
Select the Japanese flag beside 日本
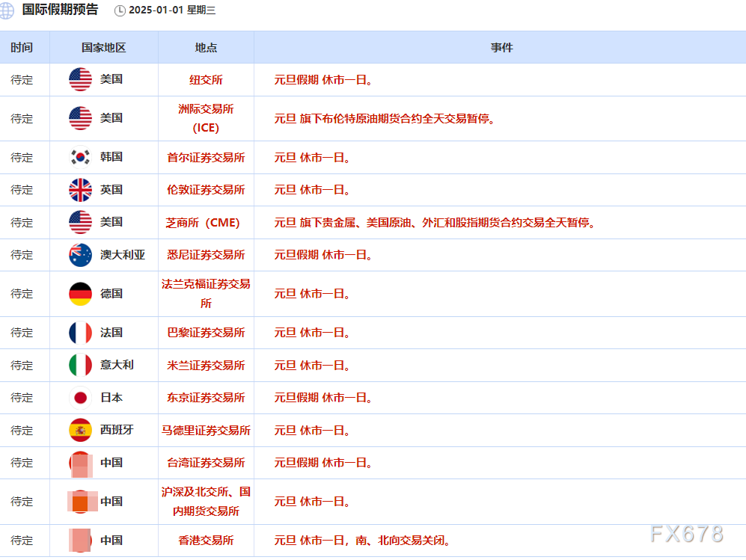pos(80,398)
